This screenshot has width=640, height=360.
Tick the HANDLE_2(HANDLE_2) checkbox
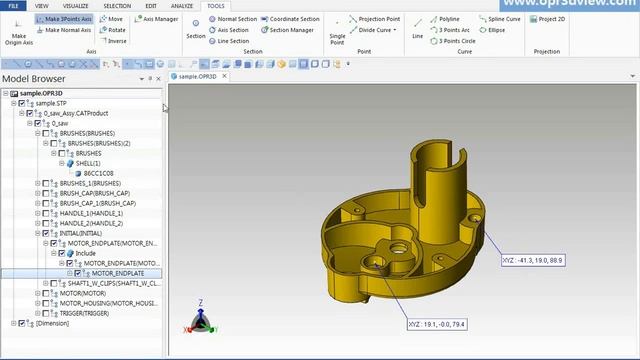click(x=46, y=223)
